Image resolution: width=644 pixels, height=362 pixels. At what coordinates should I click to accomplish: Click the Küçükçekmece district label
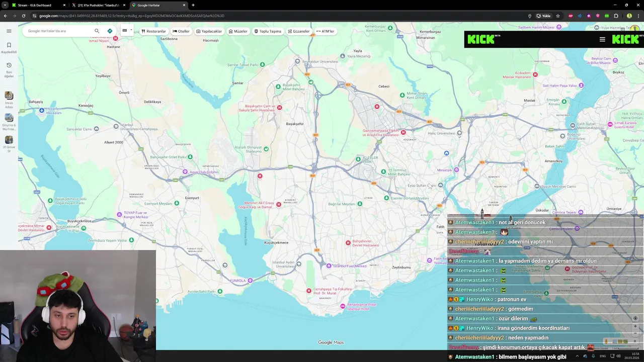(276, 242)
